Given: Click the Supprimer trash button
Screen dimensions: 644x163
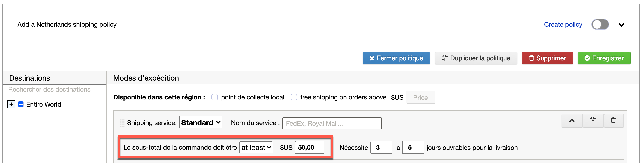Looking at the screenshot, I should [547, 58].
